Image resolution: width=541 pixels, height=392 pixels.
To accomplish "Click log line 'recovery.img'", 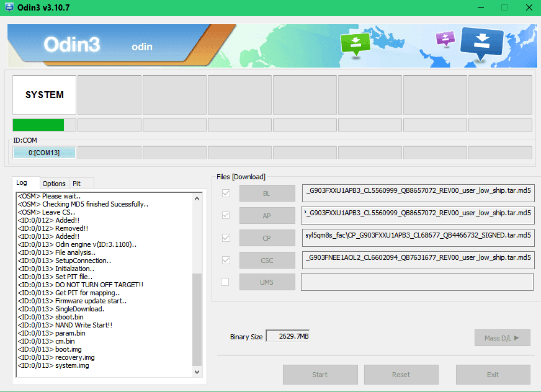I will pyautogui.click(x=56, y=357).
